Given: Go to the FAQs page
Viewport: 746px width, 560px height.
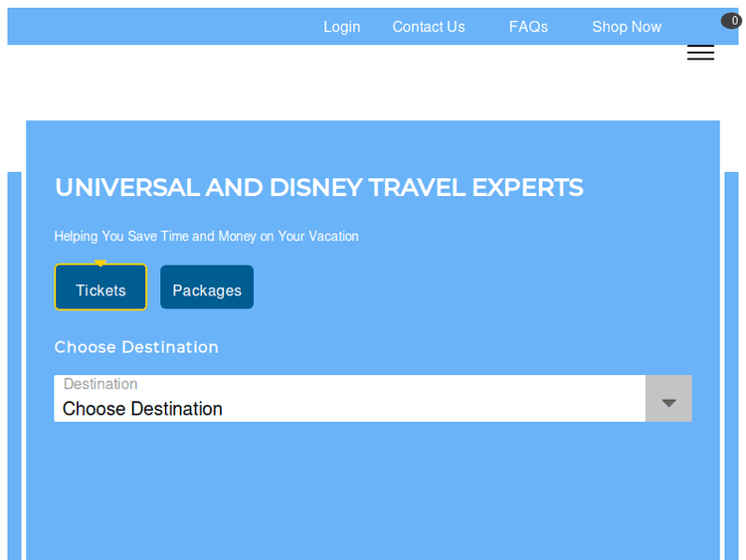Looking at the screenshot, I should tap(528, 27).
